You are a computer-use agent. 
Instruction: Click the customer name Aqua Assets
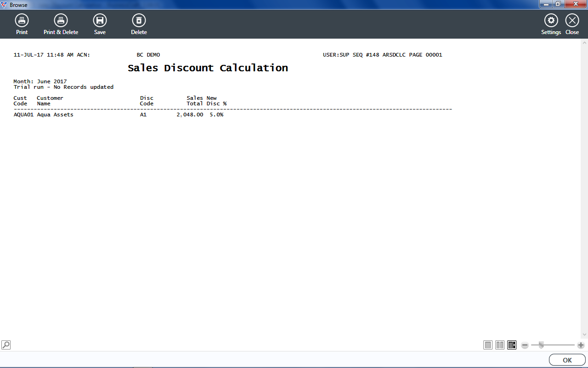[x=55, y=115]
